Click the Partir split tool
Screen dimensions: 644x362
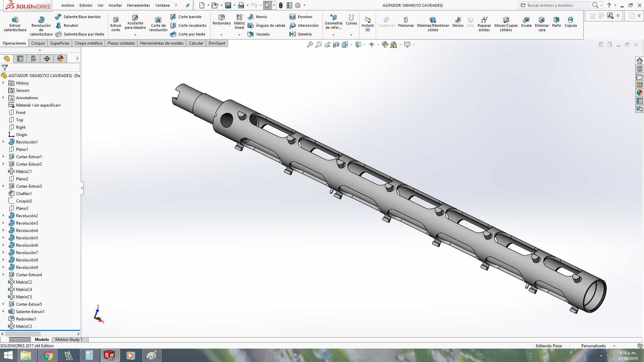pyautogui.click(x=556, y=22)
